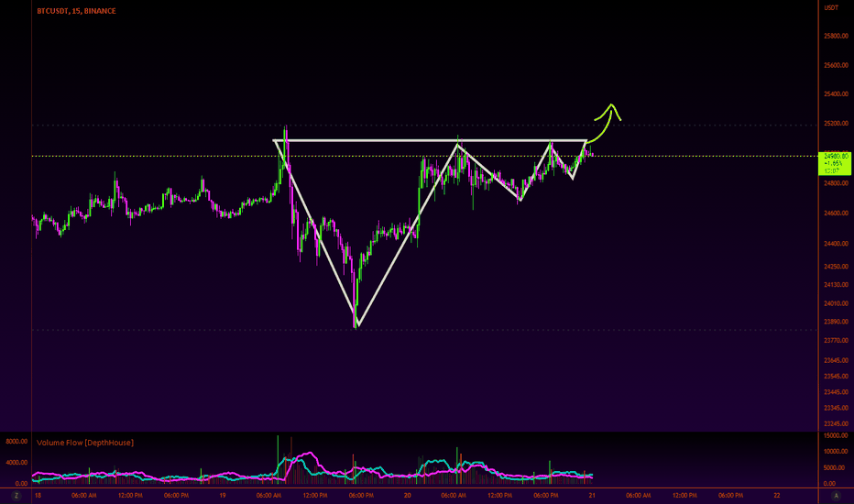This screenshot has width=854, height=504.
Task: Click the 12:00 PM label right after date 21
Action: tap(684, 495)
